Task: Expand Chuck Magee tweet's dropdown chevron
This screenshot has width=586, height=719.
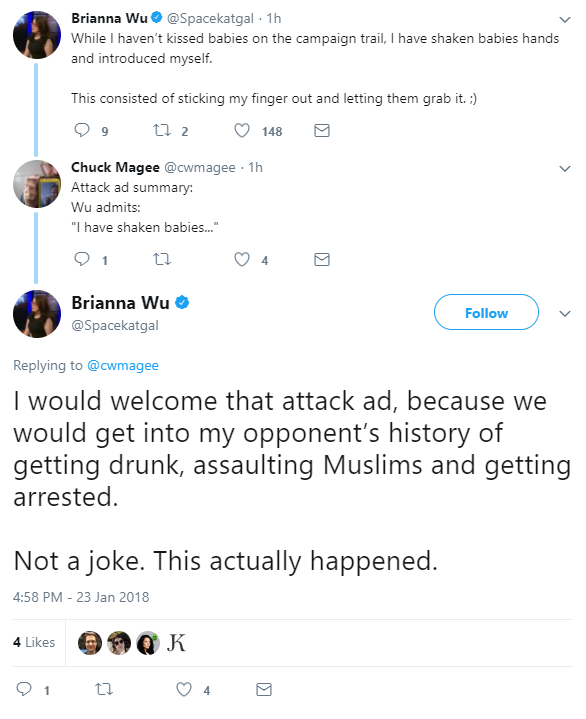Action: pyautogui.click(x=565, y=169)
